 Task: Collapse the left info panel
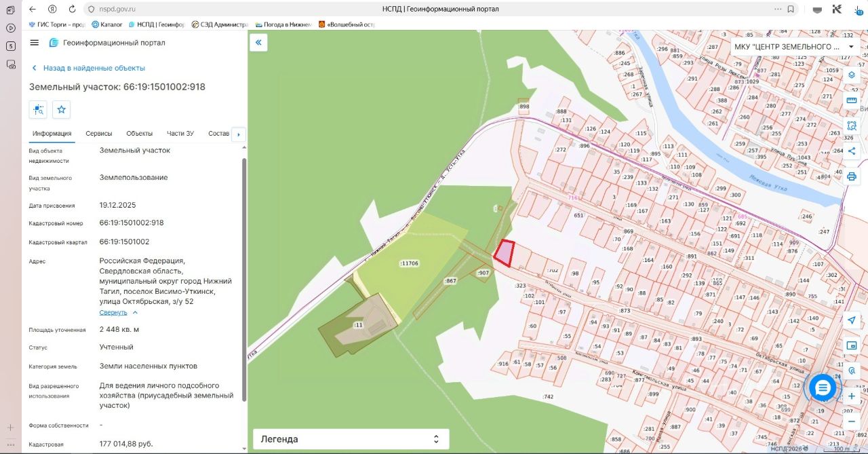(258, 43)
